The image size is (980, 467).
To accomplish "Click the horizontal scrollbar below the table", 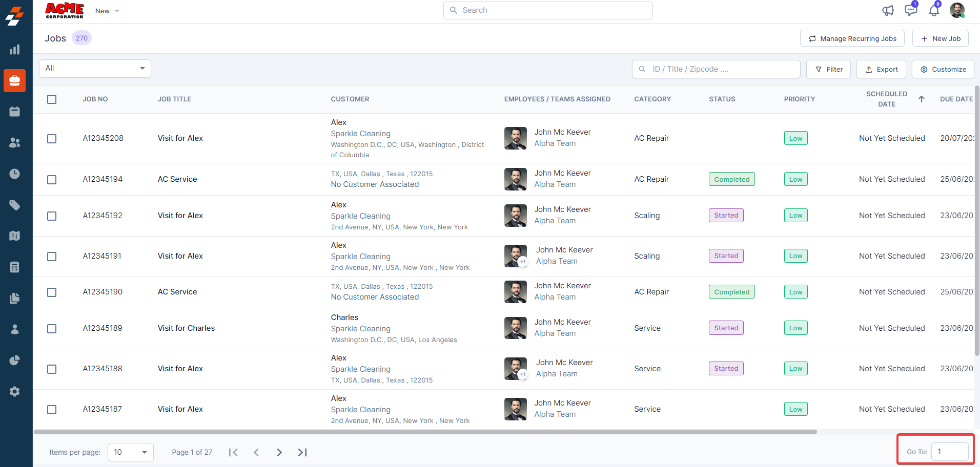I will click(425, 432).
